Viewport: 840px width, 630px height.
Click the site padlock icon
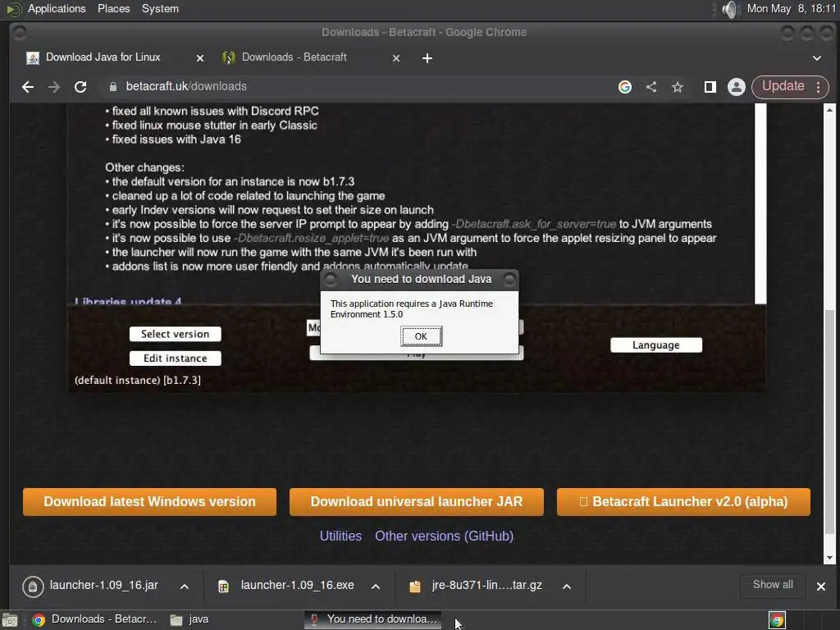tap(113, 87)
